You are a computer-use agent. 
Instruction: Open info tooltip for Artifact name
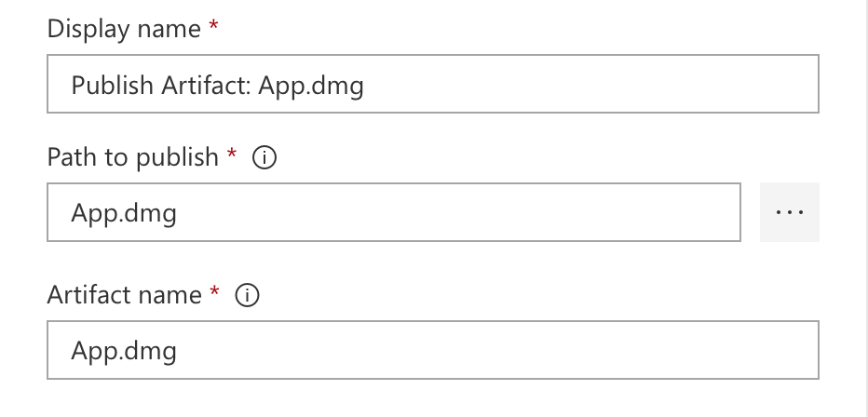coord(247,295)
